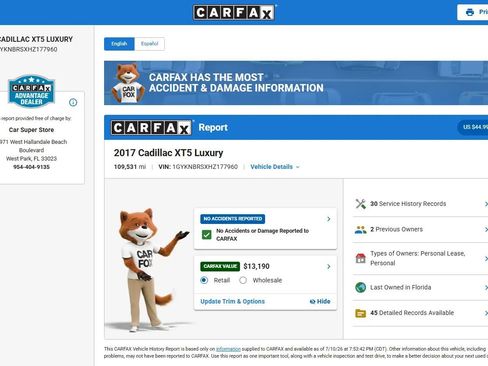
Task: Open the CARFAX logo at page top
Action: pos(234,13)
